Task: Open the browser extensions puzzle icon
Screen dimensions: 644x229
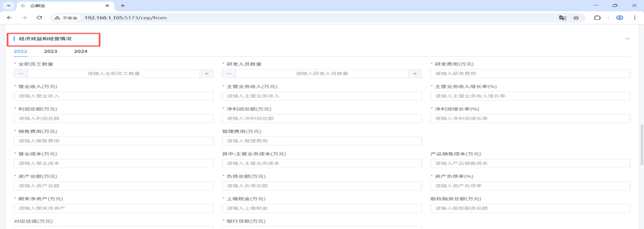Action: click(x=597, y=18)
